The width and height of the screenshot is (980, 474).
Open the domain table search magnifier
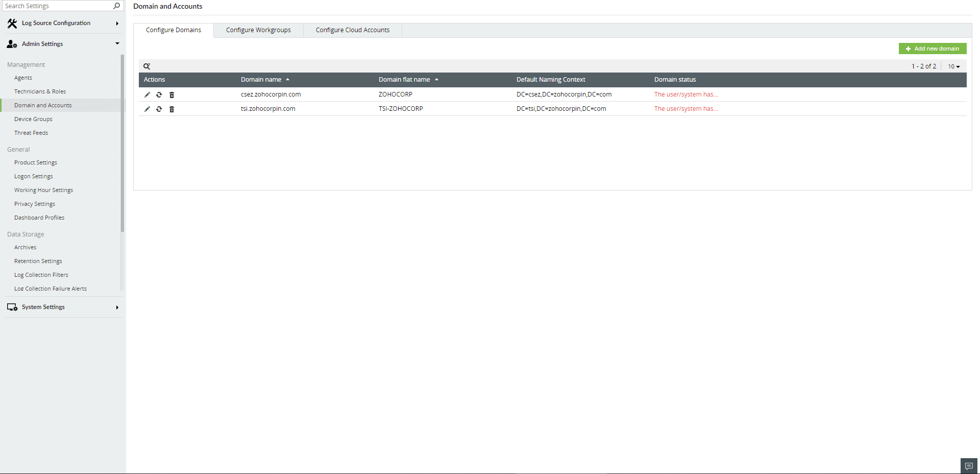tap(147, 66)
